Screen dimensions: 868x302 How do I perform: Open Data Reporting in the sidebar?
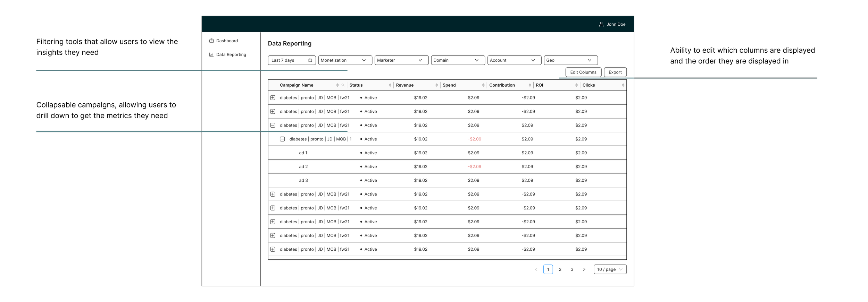(228, 55)
